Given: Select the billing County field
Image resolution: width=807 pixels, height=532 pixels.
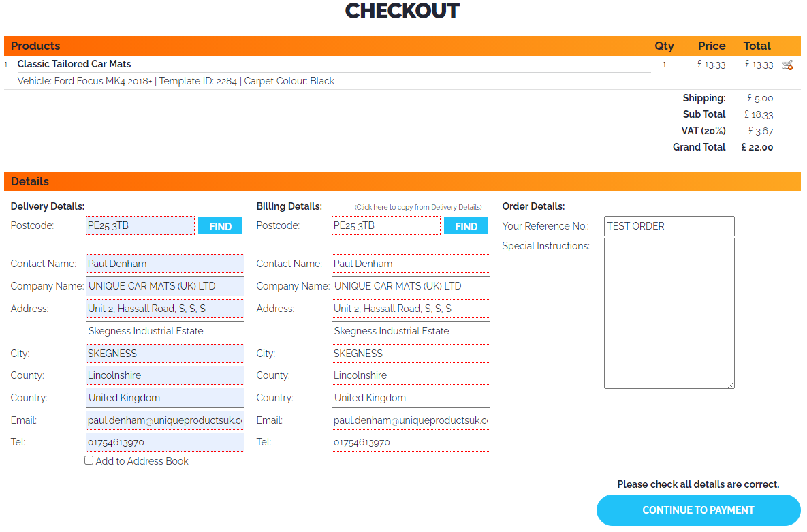Looking at the screenshot, I should (x=411, y=375).
